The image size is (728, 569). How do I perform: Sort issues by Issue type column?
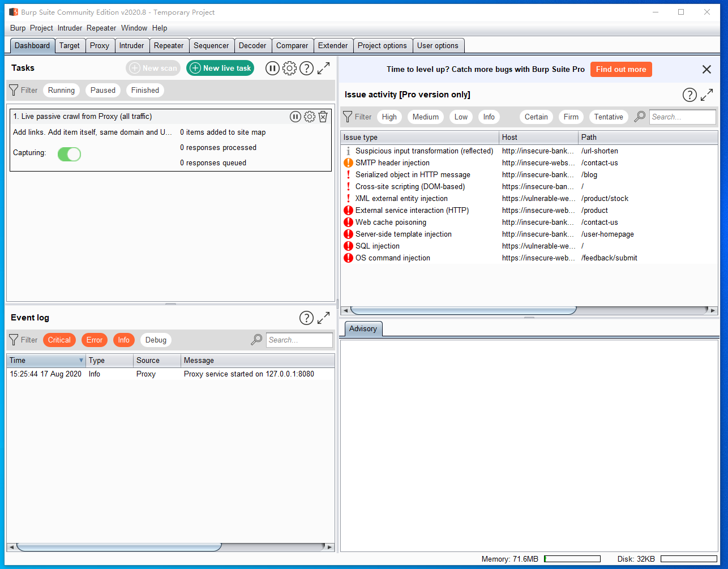point(420,137)
